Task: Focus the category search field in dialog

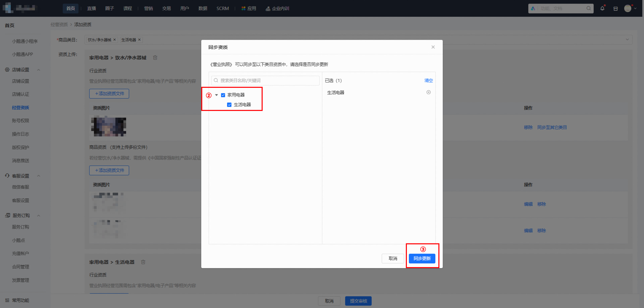Action: 265,80
